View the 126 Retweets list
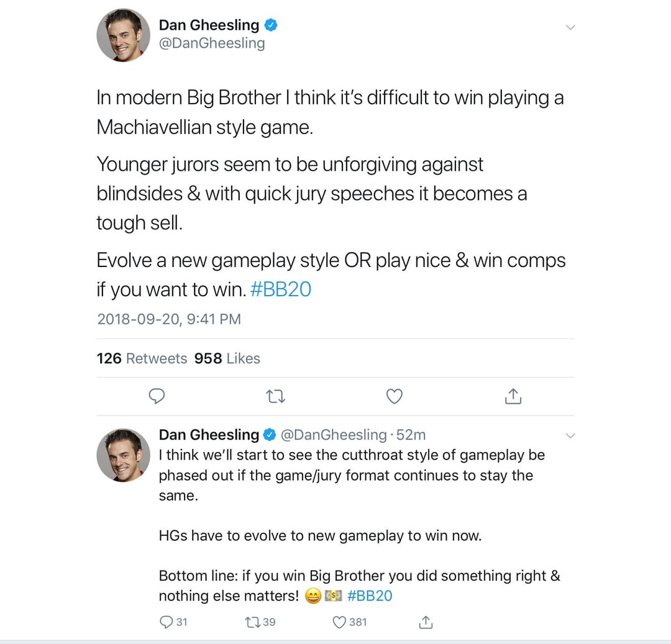 click(x=142, y=358)
